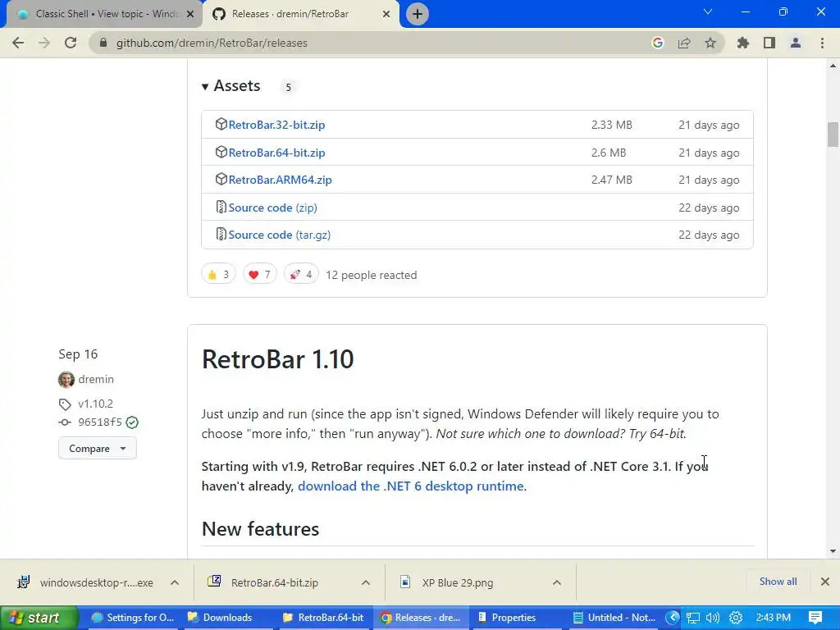Click the 2:43 PM clock

(x=773, y=618)
